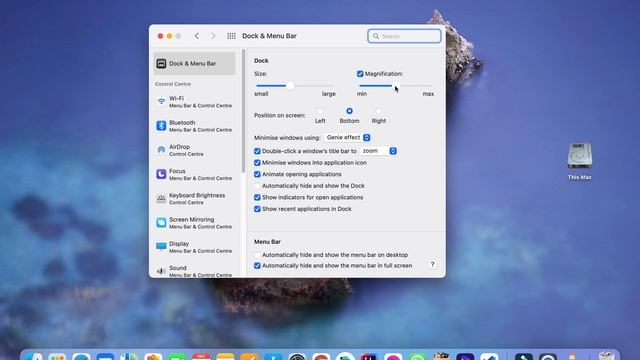Select Dock & Menu Bar sidebar item
Image resolution: width=640 pixels, height=360 pixels.
(x=194, y=63)
